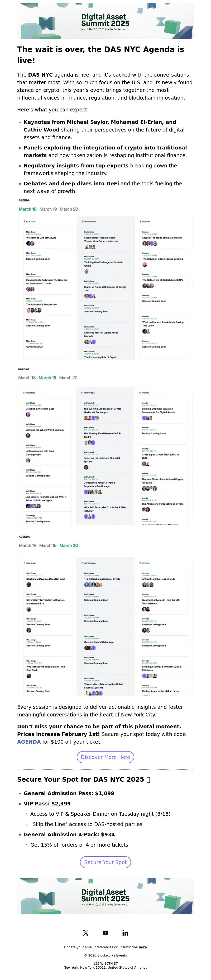Select the March 20 tab in first agenda
211x980 pixels.
click(x=69, y=209)
